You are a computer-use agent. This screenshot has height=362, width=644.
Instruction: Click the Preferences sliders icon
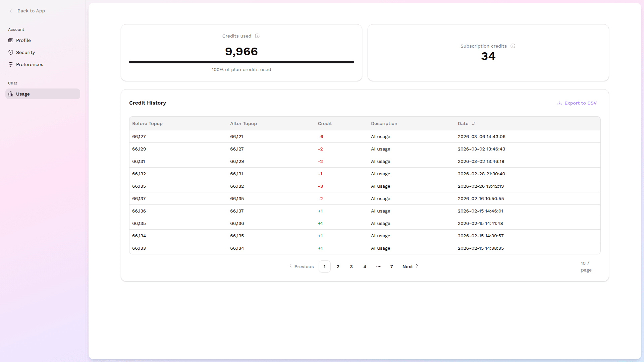click(x=11, y=64)
